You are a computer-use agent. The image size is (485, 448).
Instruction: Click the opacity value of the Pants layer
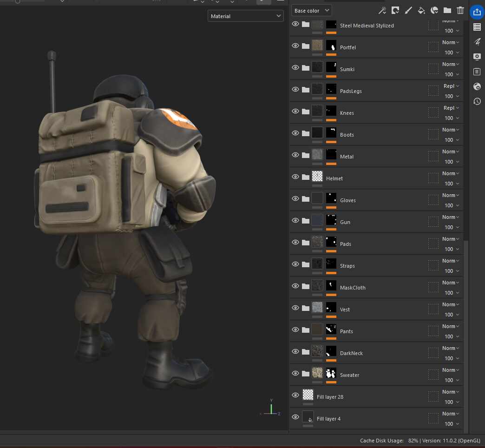[449, 336]
